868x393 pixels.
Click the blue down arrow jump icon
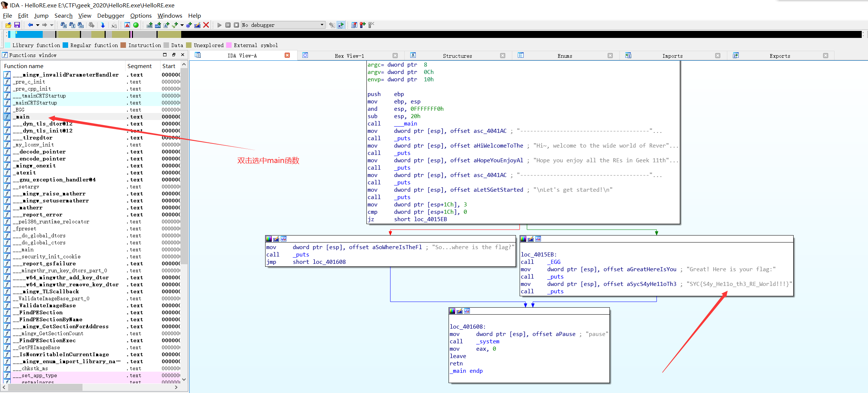click(103, 25)
